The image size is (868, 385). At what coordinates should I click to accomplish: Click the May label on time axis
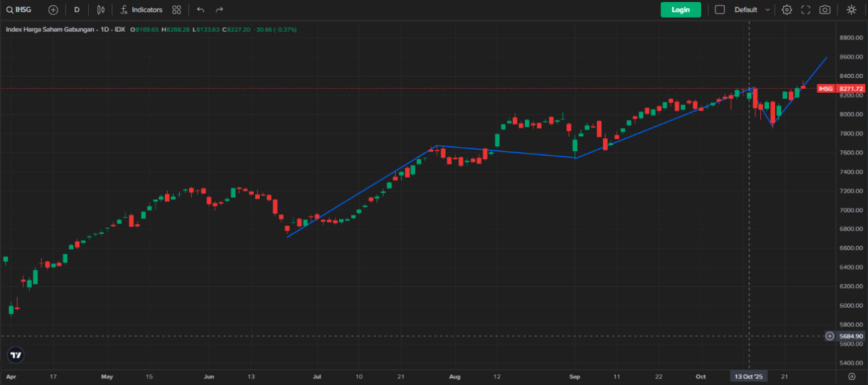coord(106,376)
